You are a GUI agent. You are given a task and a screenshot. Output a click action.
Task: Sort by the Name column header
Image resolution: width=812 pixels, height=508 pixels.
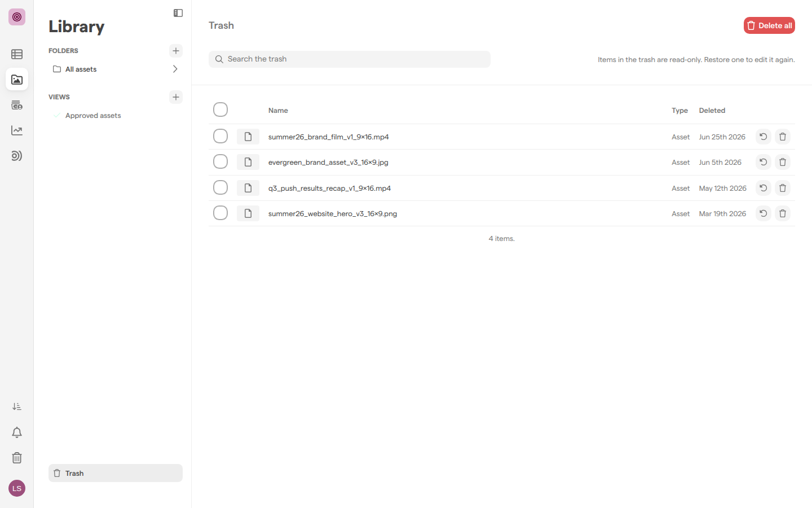278,111
